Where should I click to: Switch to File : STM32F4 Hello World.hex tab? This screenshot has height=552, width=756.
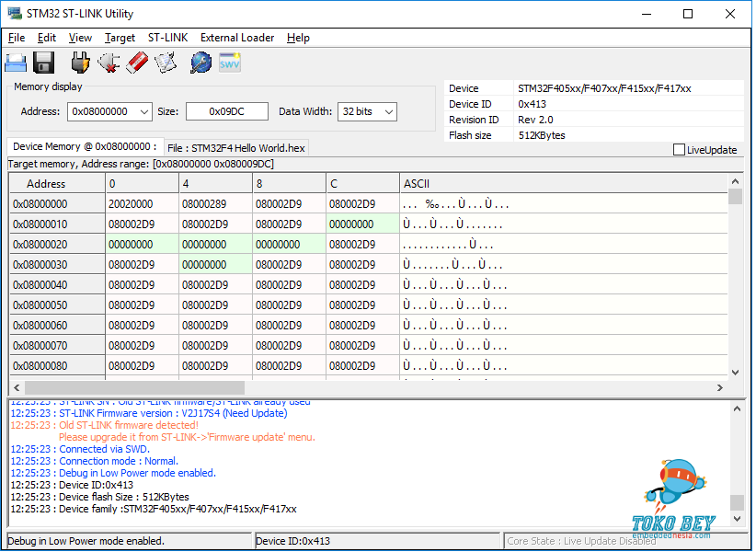(236, 148)
